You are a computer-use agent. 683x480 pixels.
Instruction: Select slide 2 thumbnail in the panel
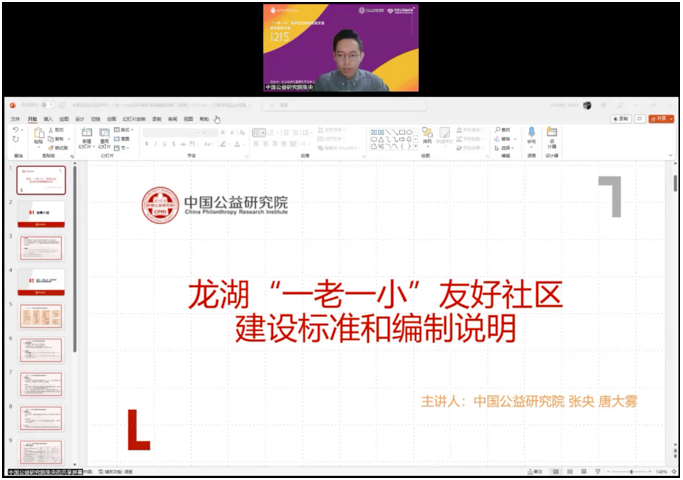point(41,214)
